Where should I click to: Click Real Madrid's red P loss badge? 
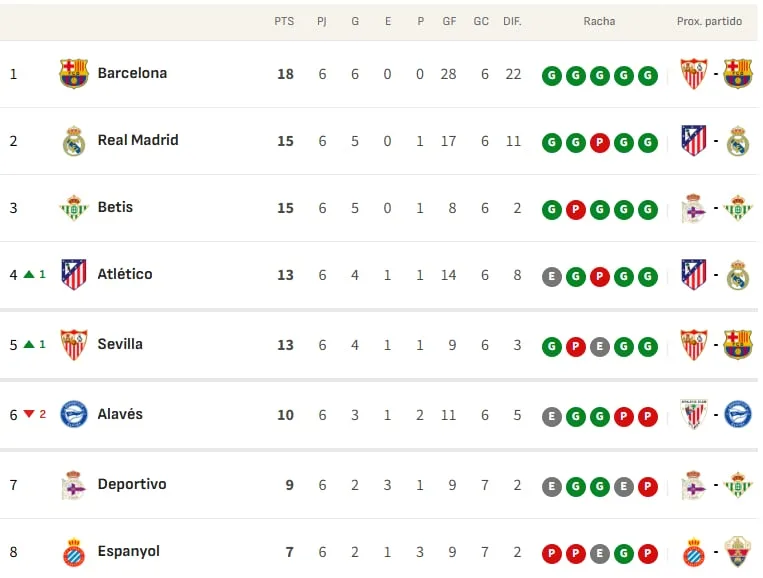click(x=600, y=143)
